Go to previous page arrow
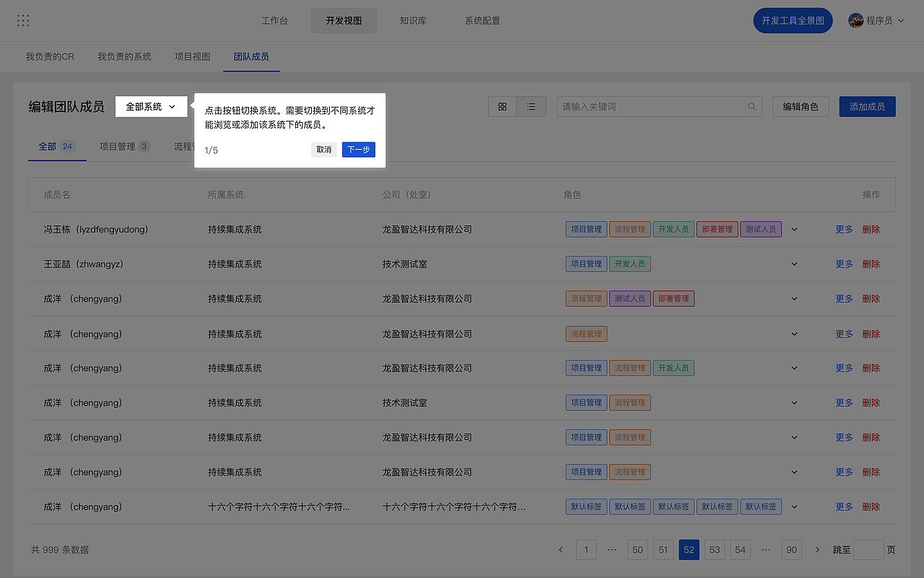 click(561, 550)
